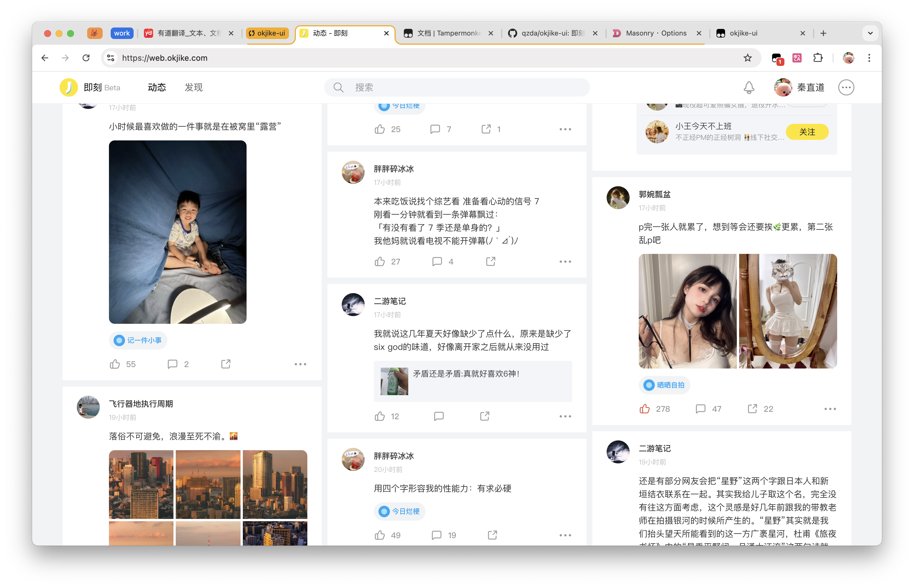Open more options on 记一件小事 post
Screen dimensions: 914x588
(x=300, y=364)
